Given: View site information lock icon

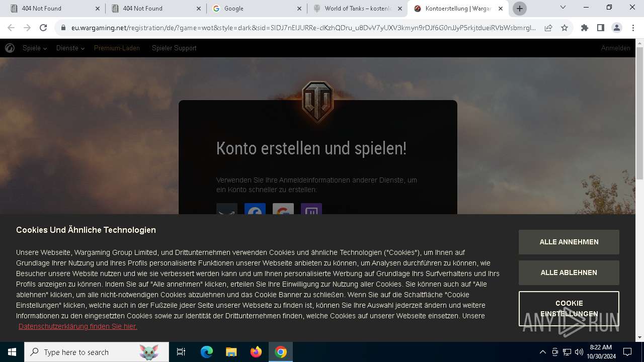Looking at the screenshot, I should (63, 28).
